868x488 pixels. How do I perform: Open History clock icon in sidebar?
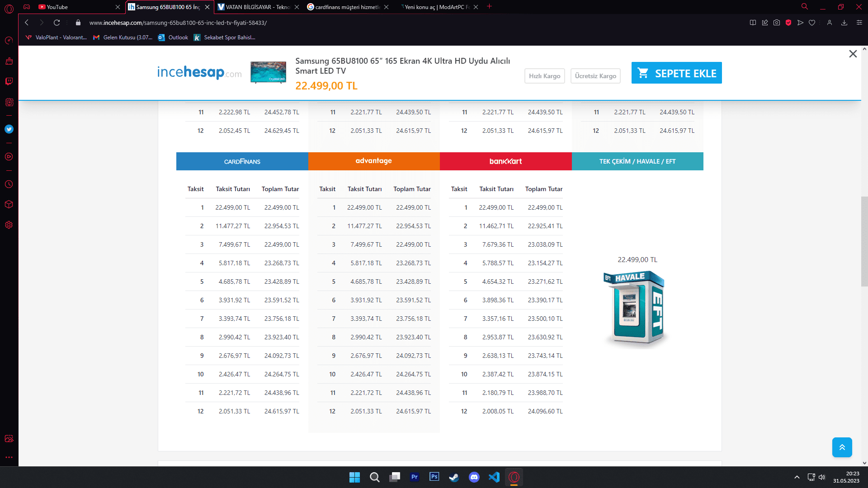pyautogui.click(x=9, y=184)
